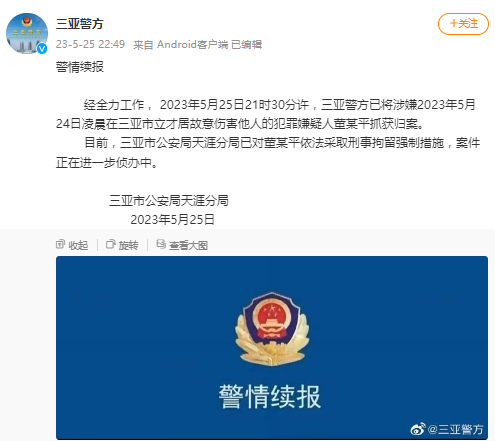The height and width of the screenshot is (441, 495).
Task: Click the post timestamp 23-5-25 22:49
Action: 90,44
